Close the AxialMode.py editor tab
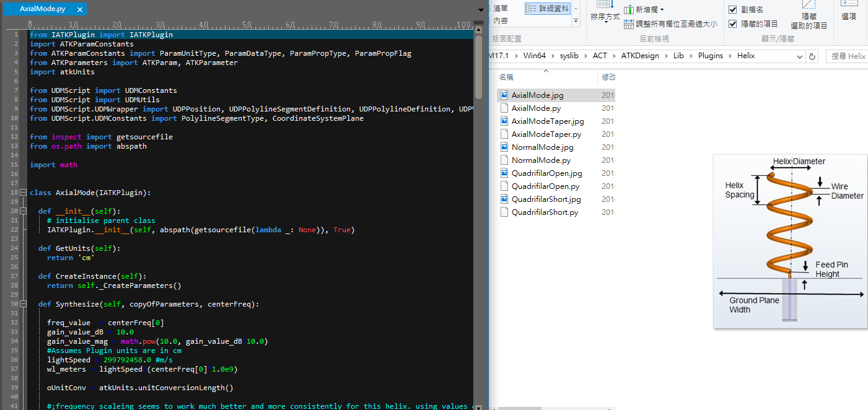868x410 pixels. tap(79, 9)
